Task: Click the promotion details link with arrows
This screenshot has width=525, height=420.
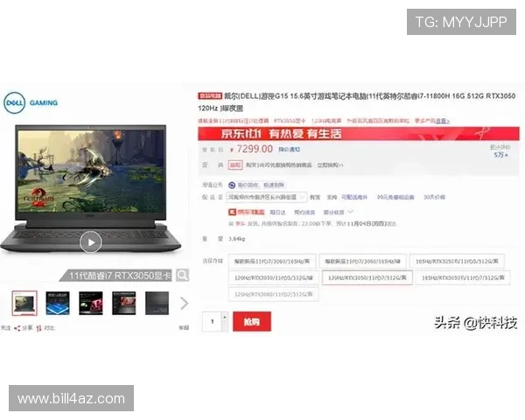Action: (x=330, y=165)
